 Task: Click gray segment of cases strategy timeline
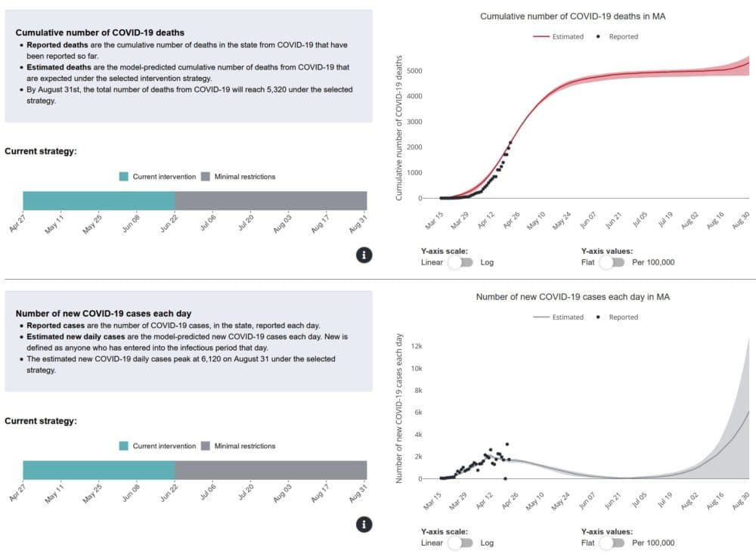[271, 470]
